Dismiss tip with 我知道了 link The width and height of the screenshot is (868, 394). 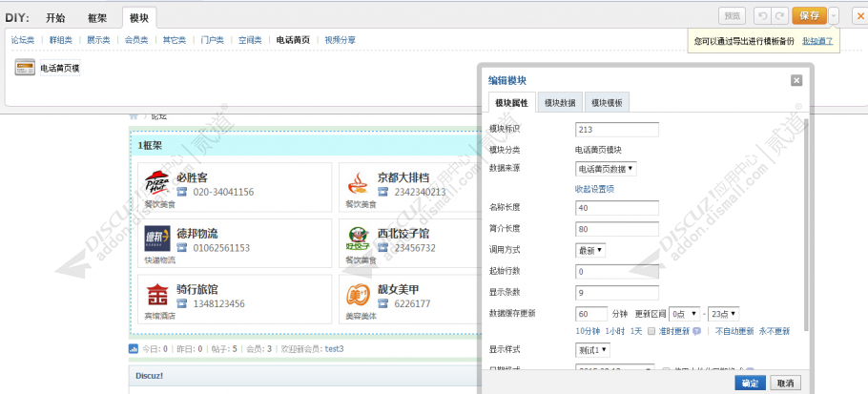[x=817, y=42]
